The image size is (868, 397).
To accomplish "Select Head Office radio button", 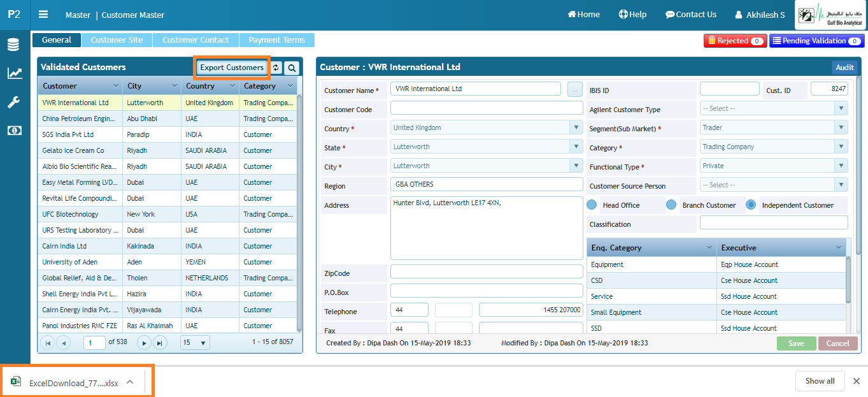I will pyautogui.click(x=592, y=205).
